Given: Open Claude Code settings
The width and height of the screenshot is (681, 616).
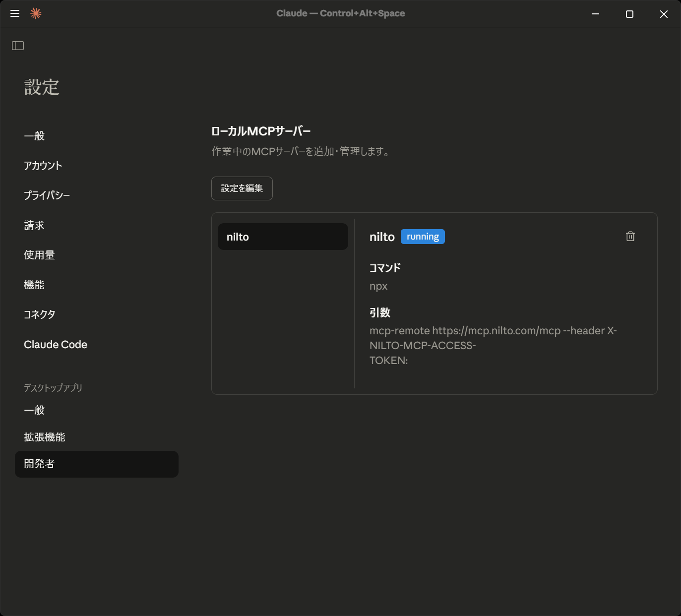Looking at the screenshot, I should pos(56,344).
